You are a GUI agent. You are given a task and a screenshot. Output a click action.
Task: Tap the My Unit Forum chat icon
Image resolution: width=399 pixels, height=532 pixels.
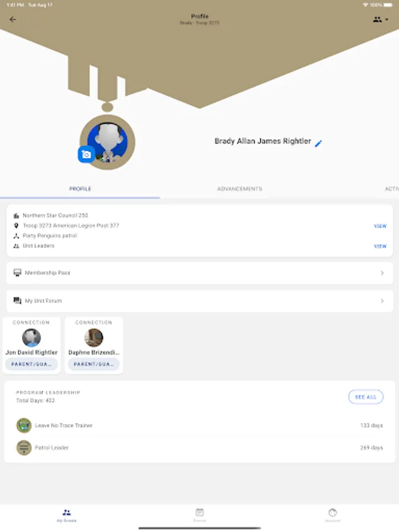click(17, 301)
